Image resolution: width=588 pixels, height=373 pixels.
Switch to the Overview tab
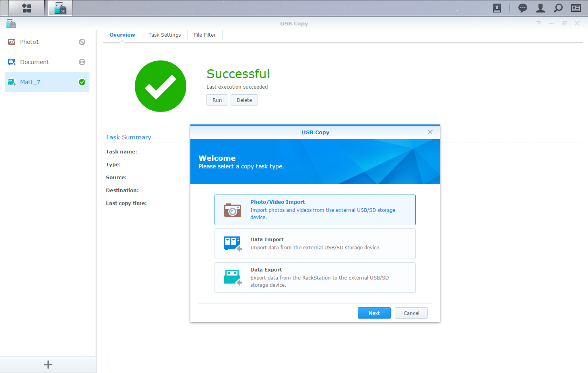(x=122, y=35)
